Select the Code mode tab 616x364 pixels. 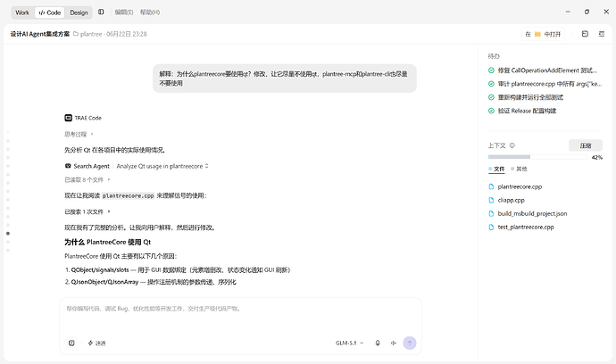(50, 12)
